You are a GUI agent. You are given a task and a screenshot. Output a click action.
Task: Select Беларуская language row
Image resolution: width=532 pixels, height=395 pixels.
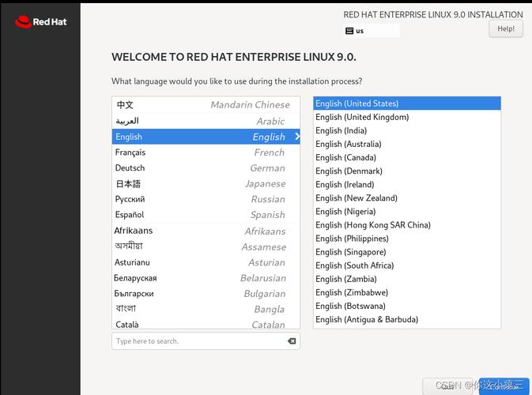[x=206, y=278]
